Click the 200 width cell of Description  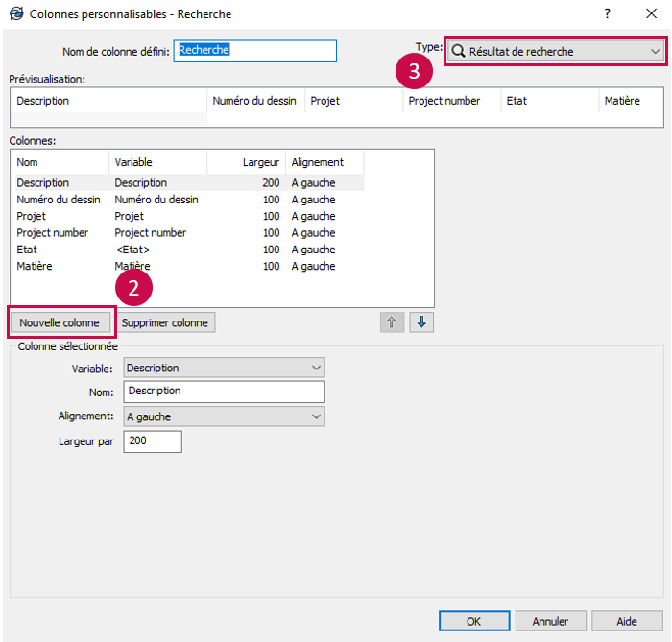271,183
